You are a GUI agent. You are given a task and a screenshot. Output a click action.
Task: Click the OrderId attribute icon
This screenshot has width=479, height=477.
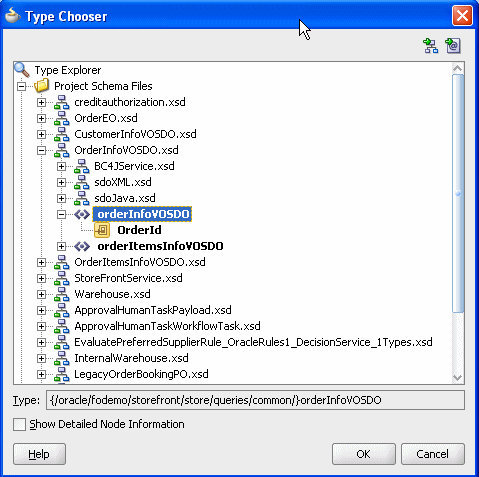click(x=102, y=230)
